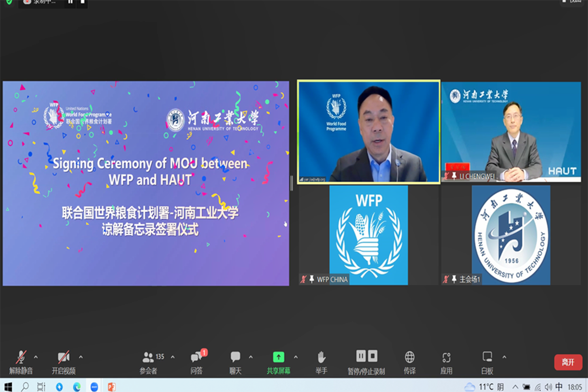Click the red 离开 leave button
Screen dimensions: 588x392
tap(568, 362)
